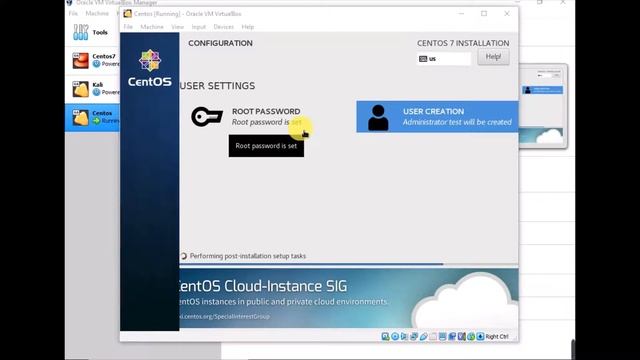Click the CONFIGURATION heading text

click(x=220, y=43)
